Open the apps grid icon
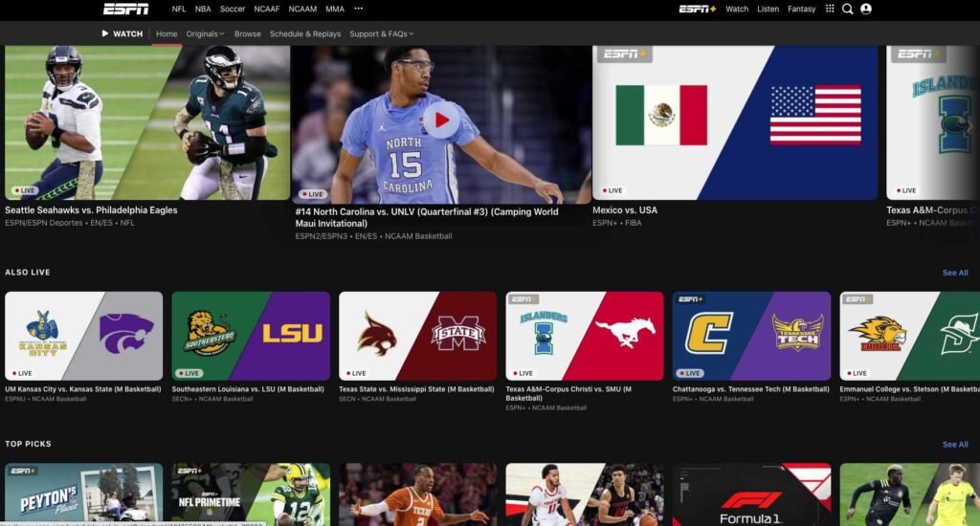 [830, 9]
